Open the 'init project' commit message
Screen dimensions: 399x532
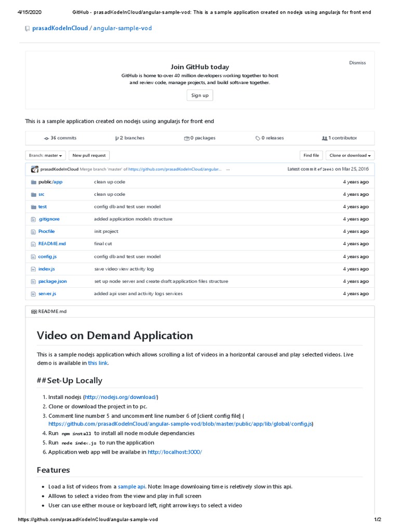(106, 231)
